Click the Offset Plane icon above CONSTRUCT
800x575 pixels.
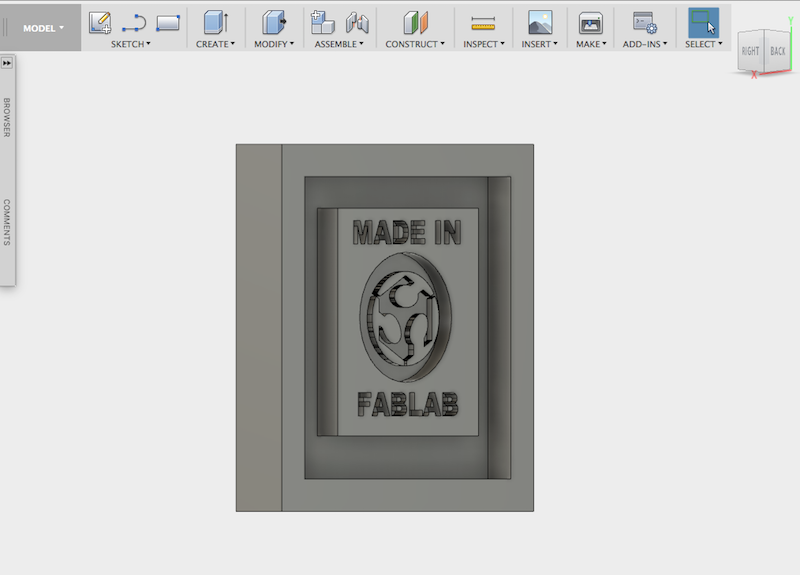pos(415,22)
